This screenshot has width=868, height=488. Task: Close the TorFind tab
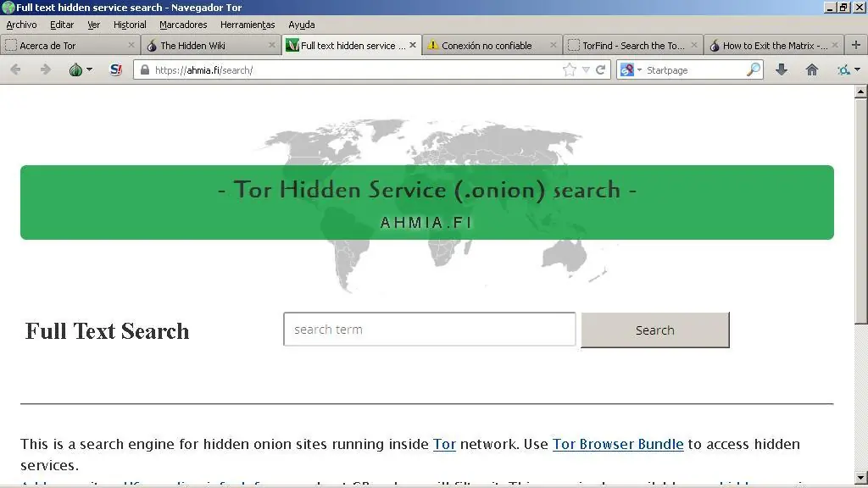694,45
